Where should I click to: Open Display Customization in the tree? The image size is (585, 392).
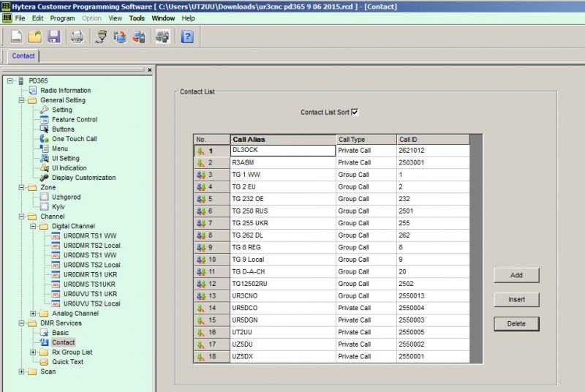(83, 178)
